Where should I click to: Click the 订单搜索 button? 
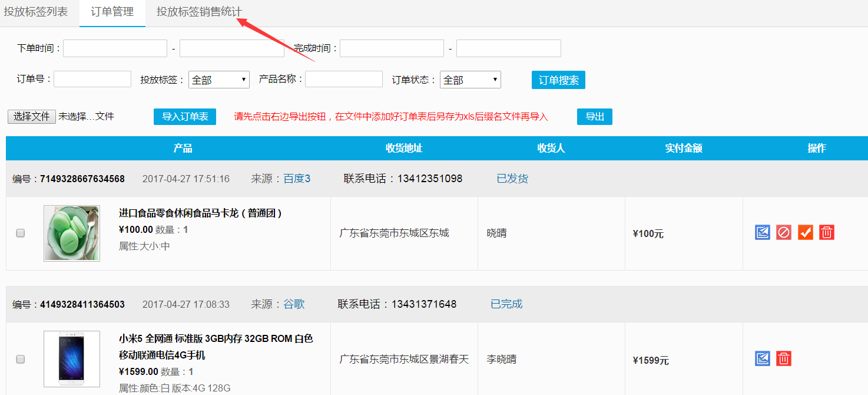pos(558,80)
